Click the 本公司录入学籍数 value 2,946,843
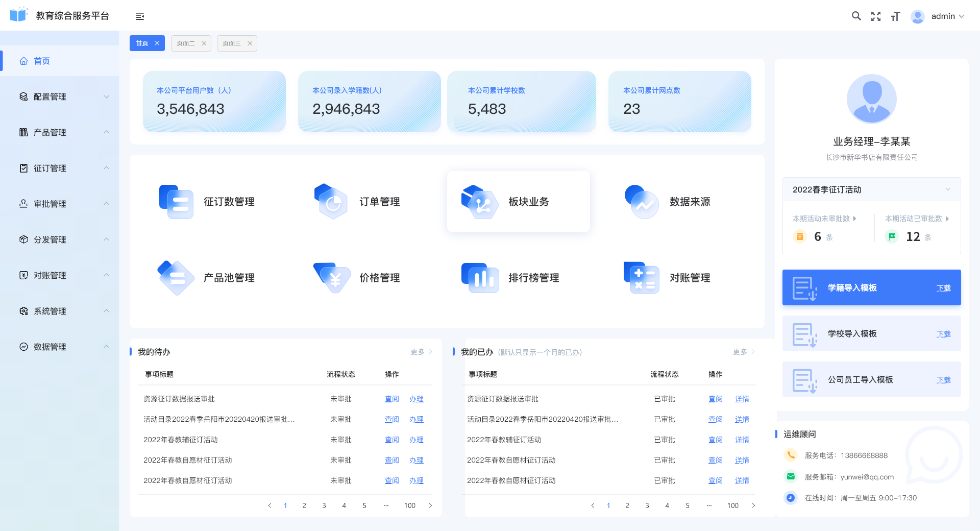 pos(346,109)
